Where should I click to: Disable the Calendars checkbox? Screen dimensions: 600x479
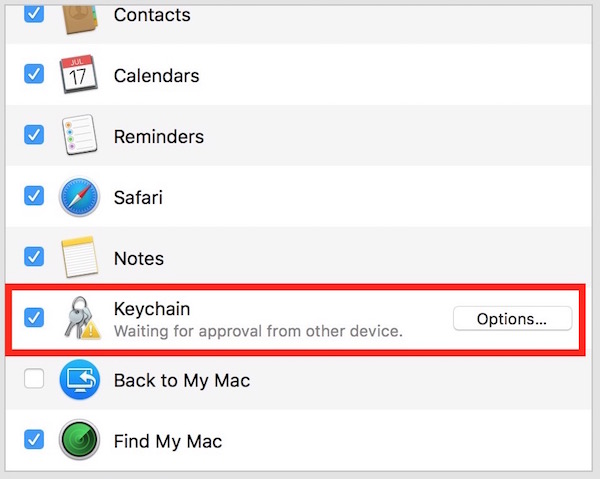[34, 75]
